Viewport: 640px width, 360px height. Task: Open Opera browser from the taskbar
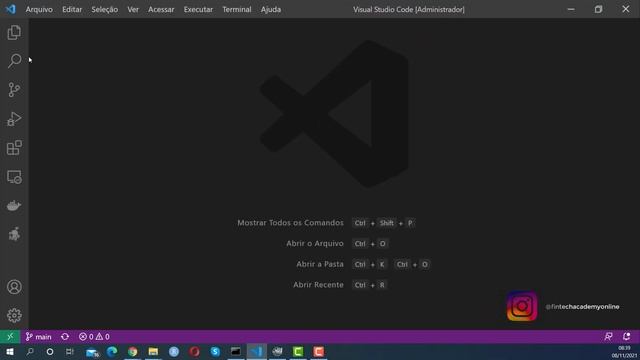point(195,351)
